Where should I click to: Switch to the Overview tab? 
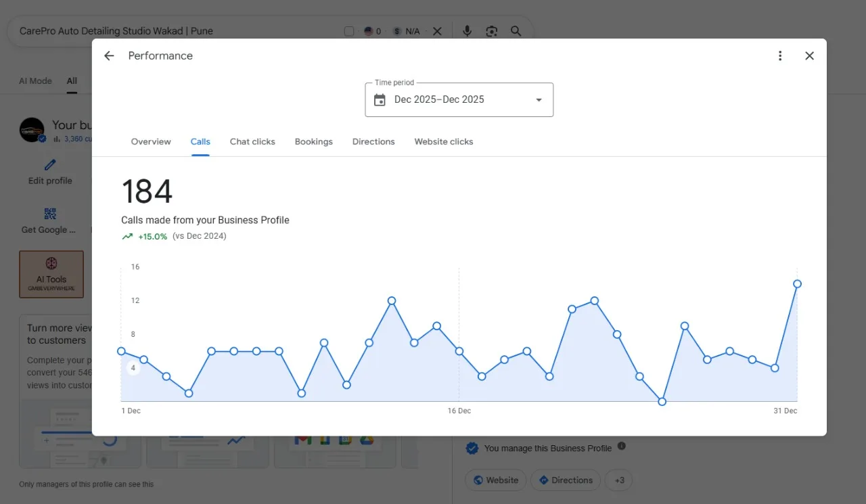(x=151, y=141)
